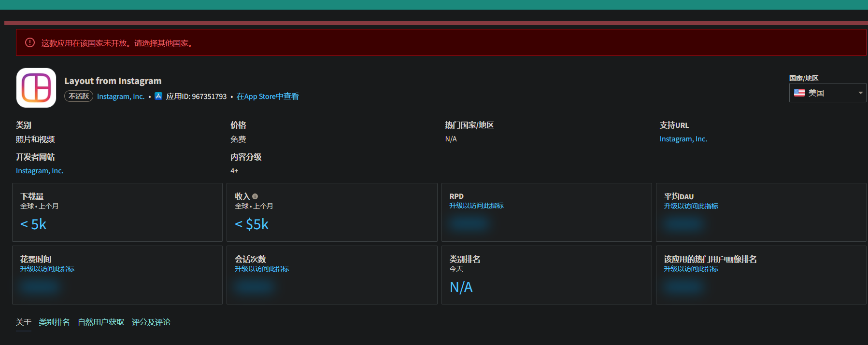Click the 不活跃 status badge
Image resolution: width=868 pixels, height=345 pixels.
click(x=79, y=97)
